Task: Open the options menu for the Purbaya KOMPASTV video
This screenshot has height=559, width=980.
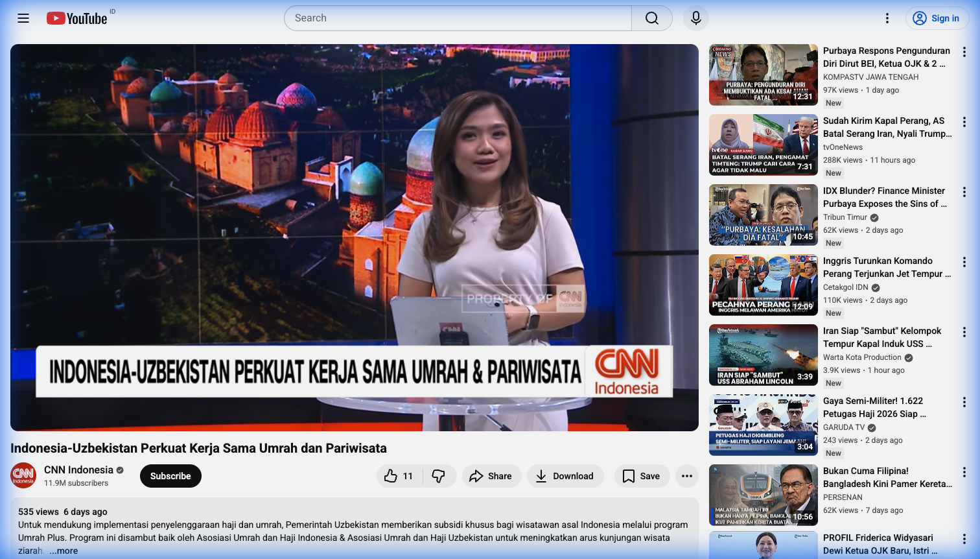Action: pos(964,51)
